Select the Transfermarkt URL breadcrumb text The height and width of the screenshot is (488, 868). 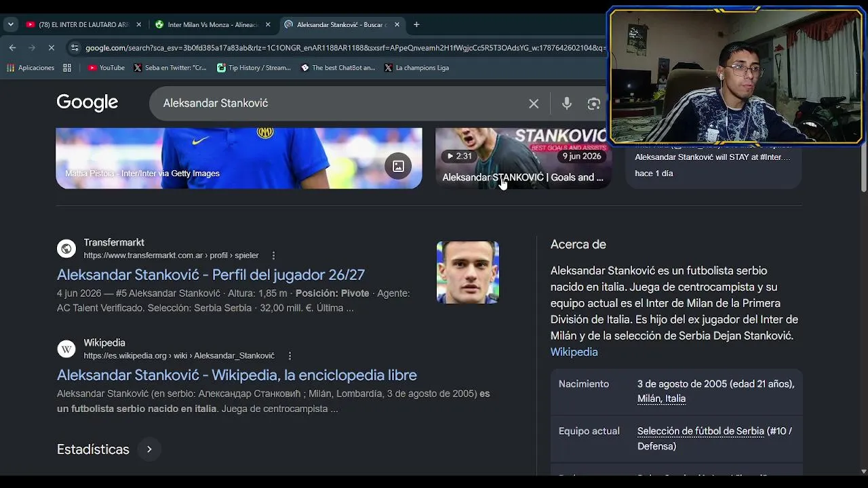[x=171, y=256]
